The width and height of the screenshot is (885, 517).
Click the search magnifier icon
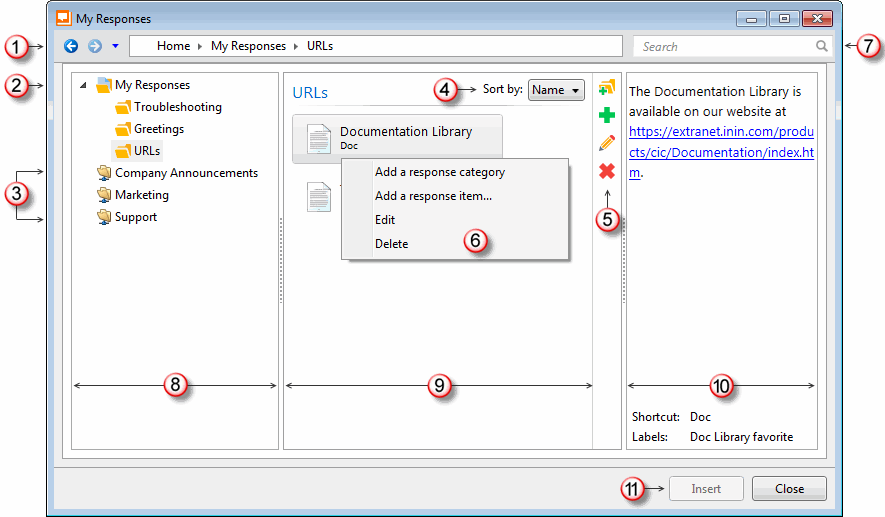[x=821, y=46]
